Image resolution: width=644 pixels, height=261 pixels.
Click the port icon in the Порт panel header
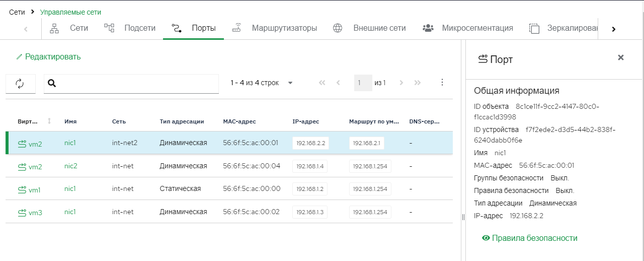(482, 59)
